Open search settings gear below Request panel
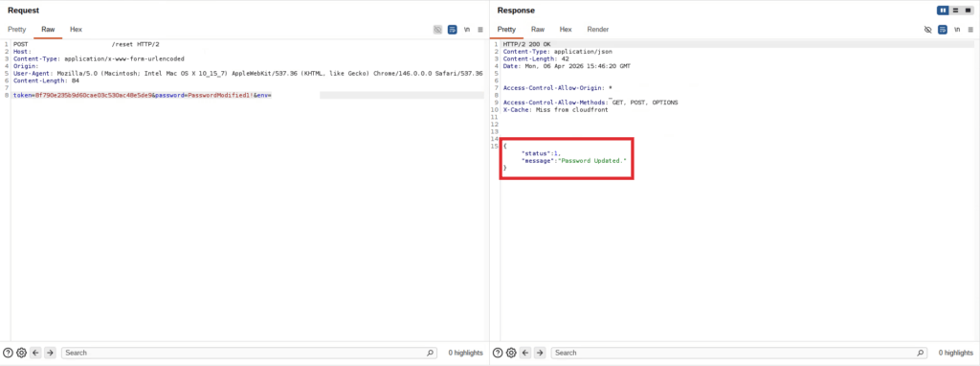This screenshot has width=980, height=366. tap(21, 353)
